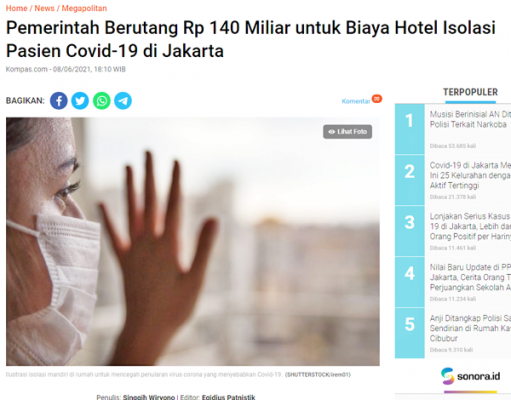Share article via Telegram icon
The height and width of the screenshot is (400, 511).
coord(123,101)
